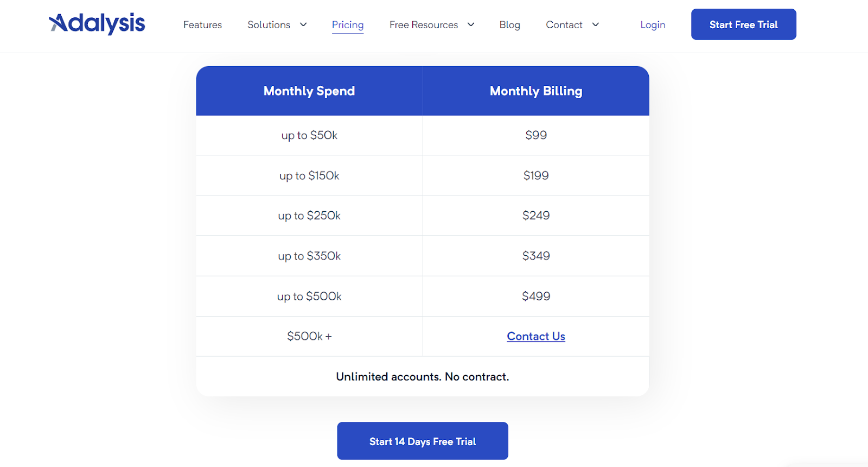The image size is (868, 467).
Task: Click the Adalysis logo
Action: pyautogui.click(x=97, y=23)
